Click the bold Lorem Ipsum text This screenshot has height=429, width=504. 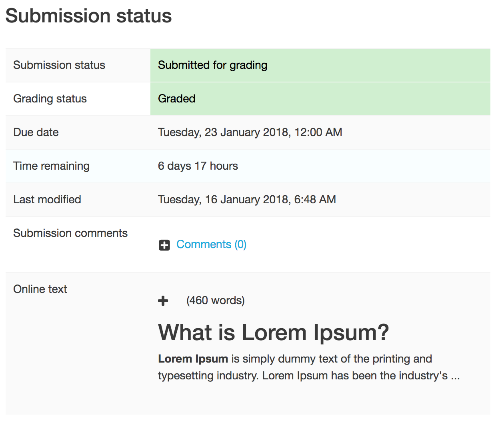pos(193,359)
